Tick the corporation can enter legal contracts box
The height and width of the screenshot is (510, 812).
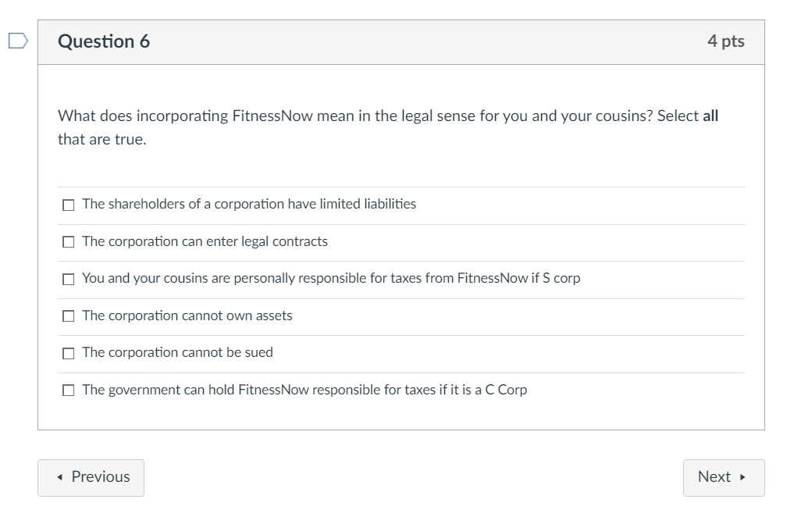(69, 242)
